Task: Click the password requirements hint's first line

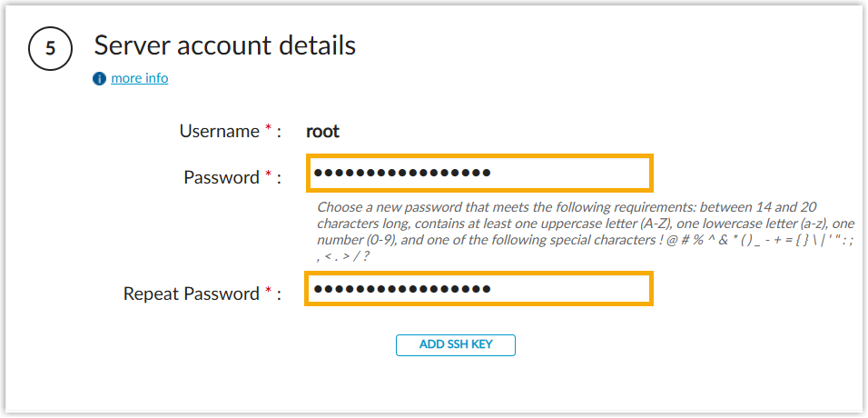Action: click(553, 208)
